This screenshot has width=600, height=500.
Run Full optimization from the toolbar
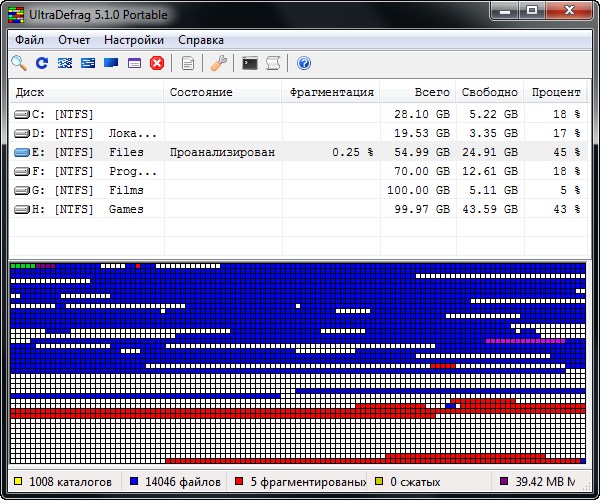coord(111,63)
